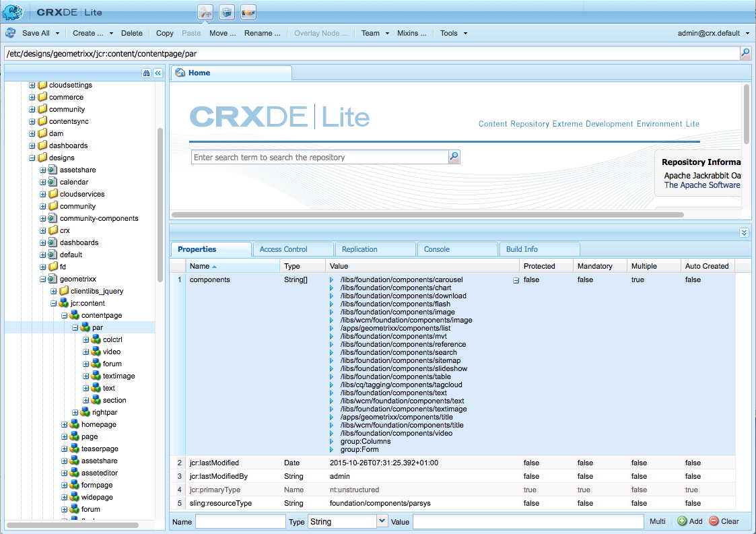The image size is (756, 534).
Task: Click the assetshare design icon under designs
Action: [x=53, y=170]
